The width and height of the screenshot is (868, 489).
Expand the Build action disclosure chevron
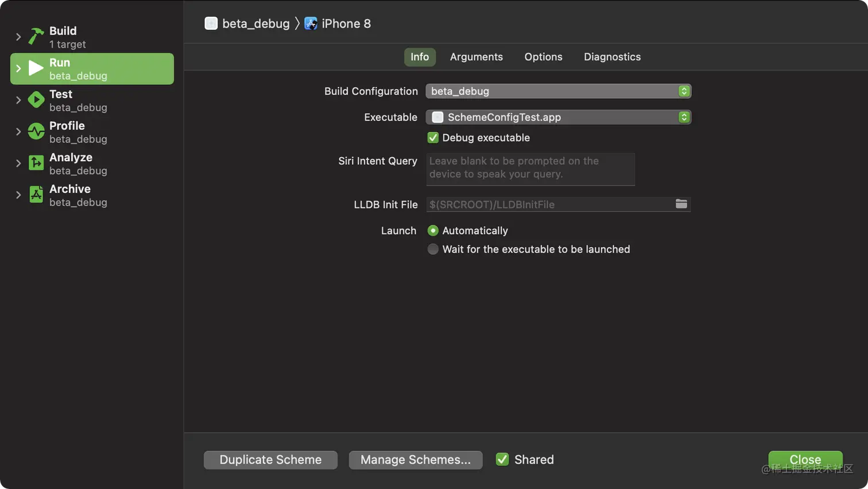click(18, 37)
